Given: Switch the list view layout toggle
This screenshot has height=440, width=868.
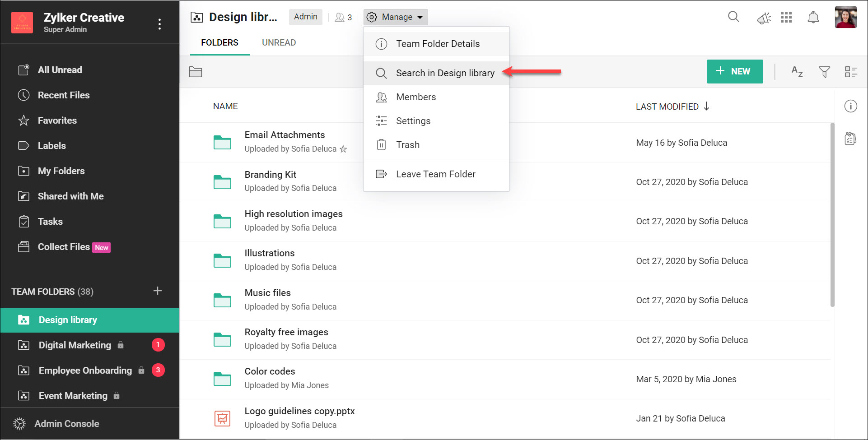Looking at the screenshot, I should (851, 71).
